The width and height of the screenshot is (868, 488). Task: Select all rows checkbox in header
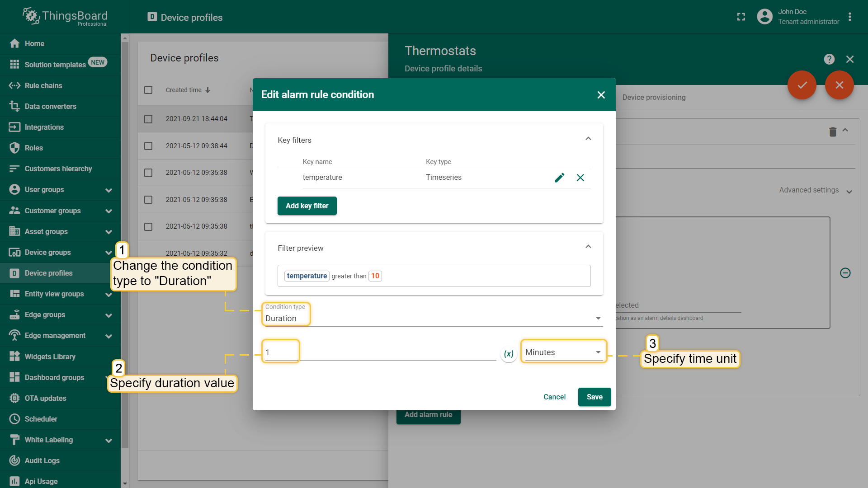point(148,90)
